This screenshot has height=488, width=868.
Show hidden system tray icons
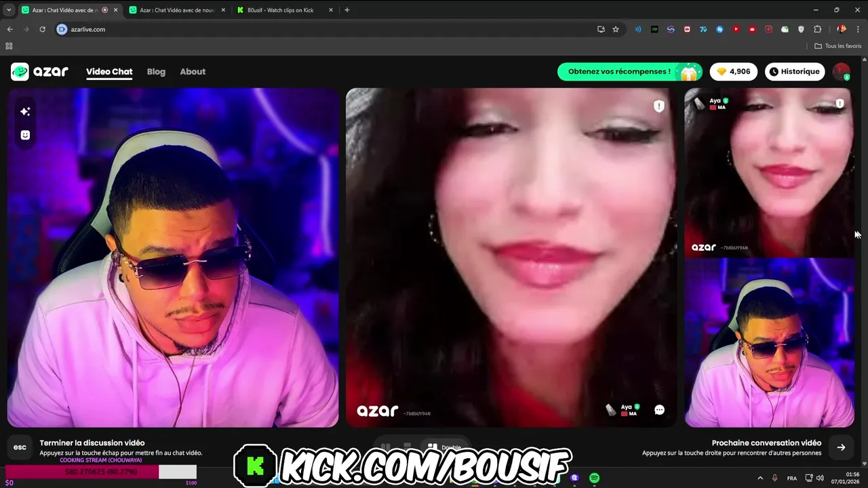click(759, 478)
